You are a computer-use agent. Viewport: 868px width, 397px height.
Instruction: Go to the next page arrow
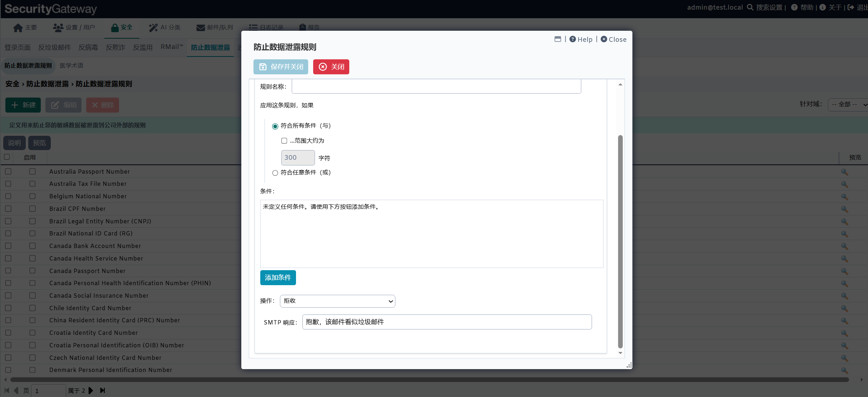91,391
